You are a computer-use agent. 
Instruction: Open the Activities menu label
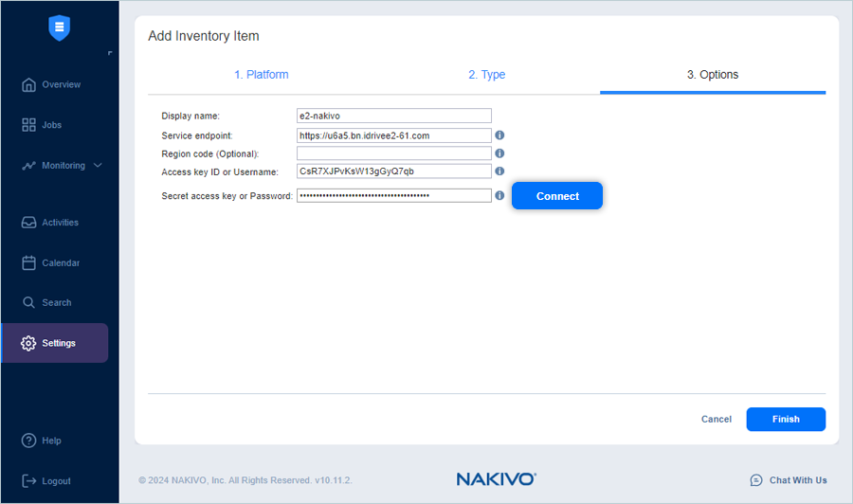coord(61,223)
